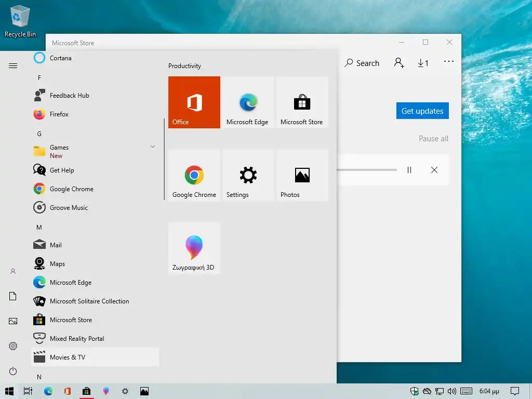Click the volume tray icon
532x399 pixels.
click(451, 391)
